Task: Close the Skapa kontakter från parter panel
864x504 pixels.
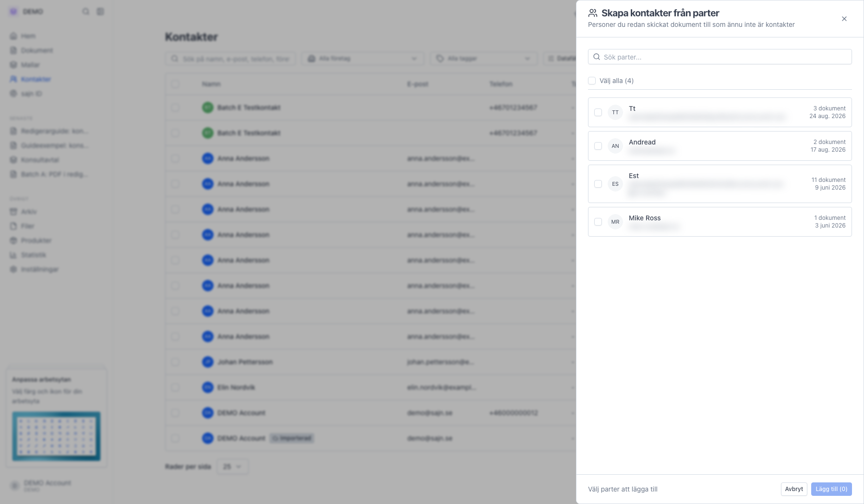Action: click(x=844, y=19)
